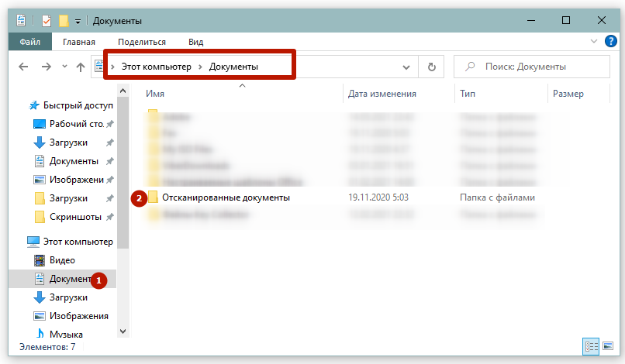Click the pin icon next to Скриншоты
Image resolution: width=625 pixels, height=364 pixels.
109,217
